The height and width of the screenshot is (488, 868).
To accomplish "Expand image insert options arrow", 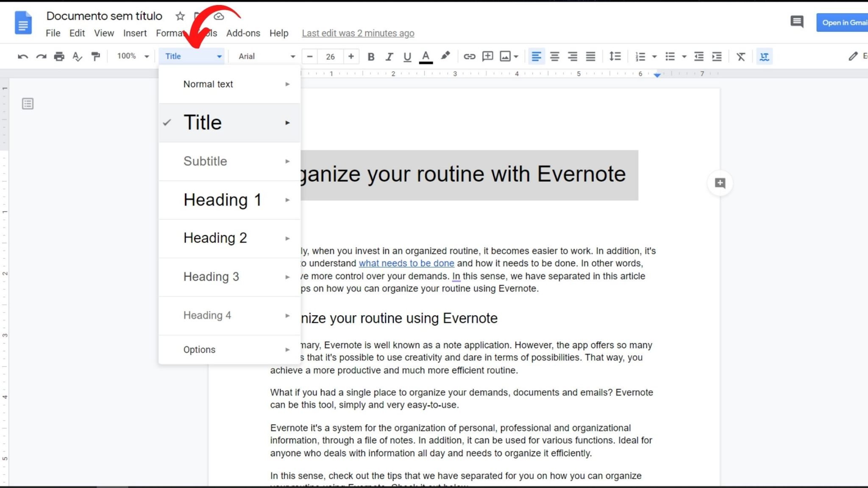I will (x=516, y=56).
